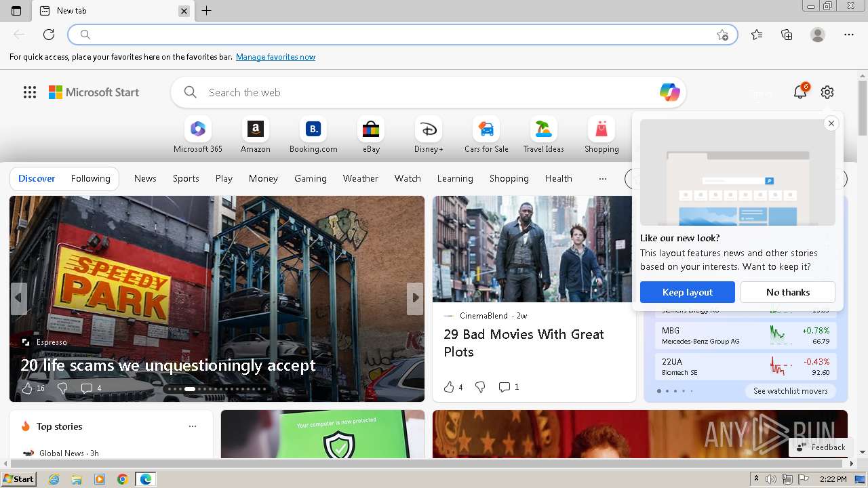The width and height of the screenshot is (868, 488).
Task: Open a new tab with plus button
Action: (x=207, y=11)
